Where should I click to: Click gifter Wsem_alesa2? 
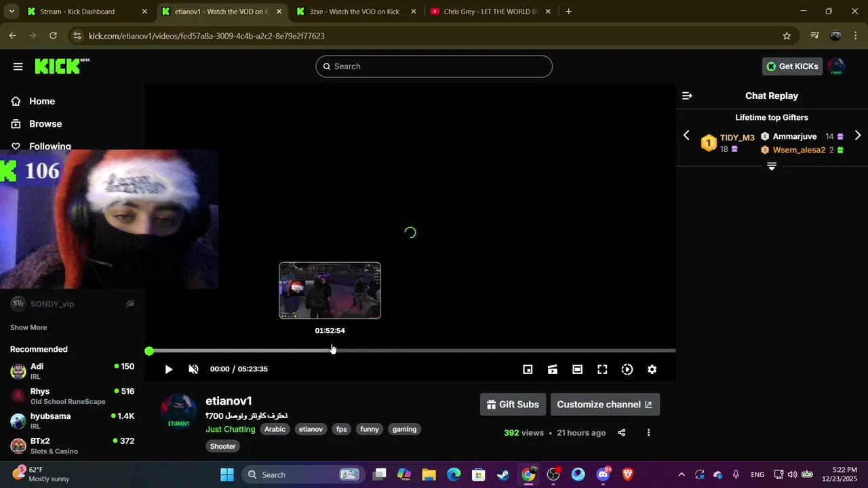click(x=799, y=150)
